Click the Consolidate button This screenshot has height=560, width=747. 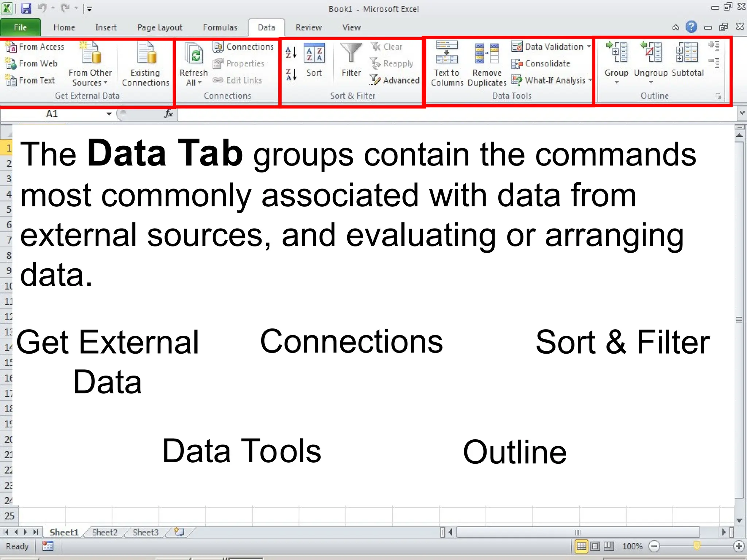pos(541,63)
